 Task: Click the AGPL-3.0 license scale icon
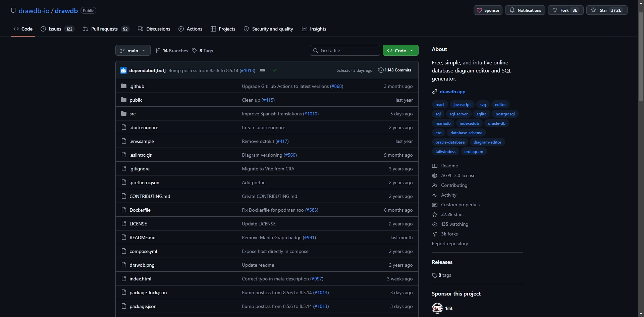pyautogui.click(x=435, y=176)
